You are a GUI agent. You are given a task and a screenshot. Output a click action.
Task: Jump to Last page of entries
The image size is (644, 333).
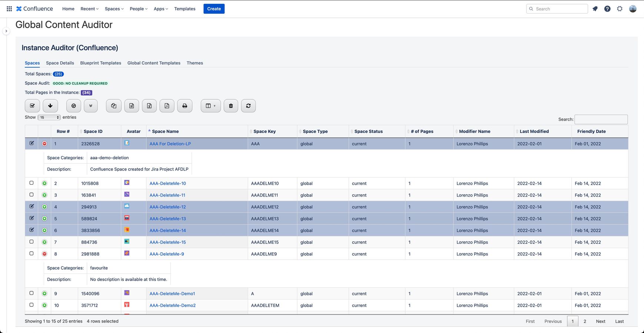pyautogui.click(x=620, y=321)
